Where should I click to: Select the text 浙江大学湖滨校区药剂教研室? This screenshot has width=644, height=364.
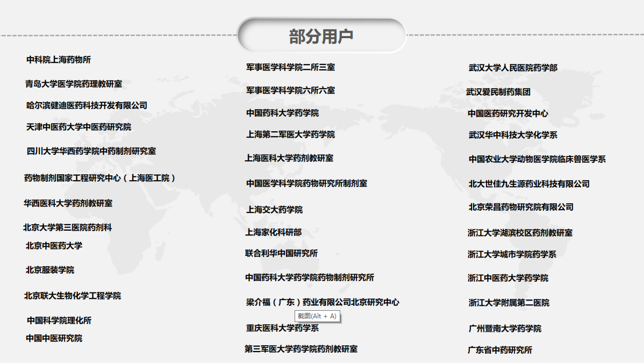pyautogui.click(x=520, y=233)
